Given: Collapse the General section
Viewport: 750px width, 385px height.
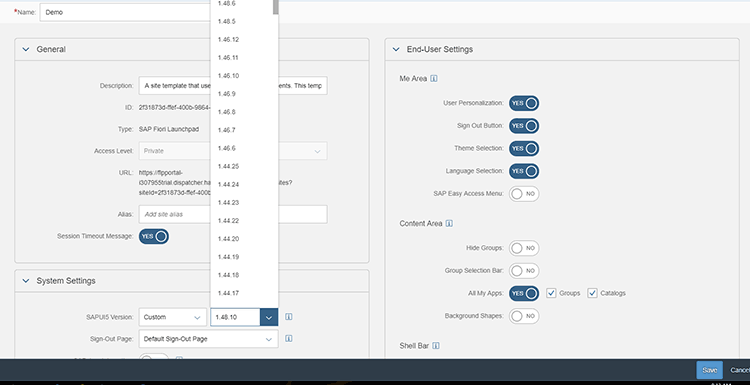Looking at the screenshot, I should [26, 49].
